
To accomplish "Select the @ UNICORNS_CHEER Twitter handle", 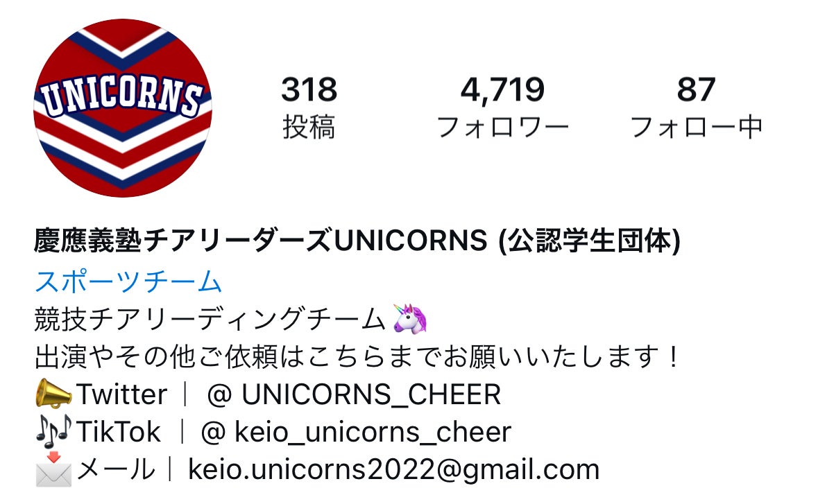I will [354, 394].
